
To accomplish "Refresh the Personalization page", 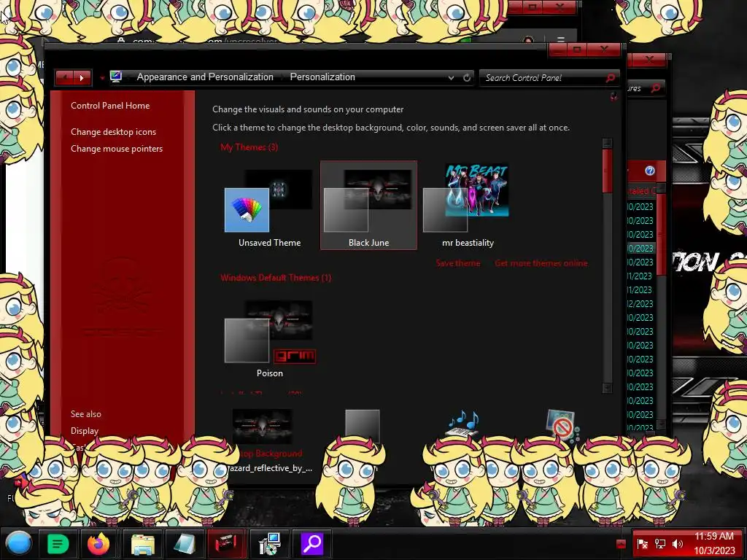I will [467, 77].
